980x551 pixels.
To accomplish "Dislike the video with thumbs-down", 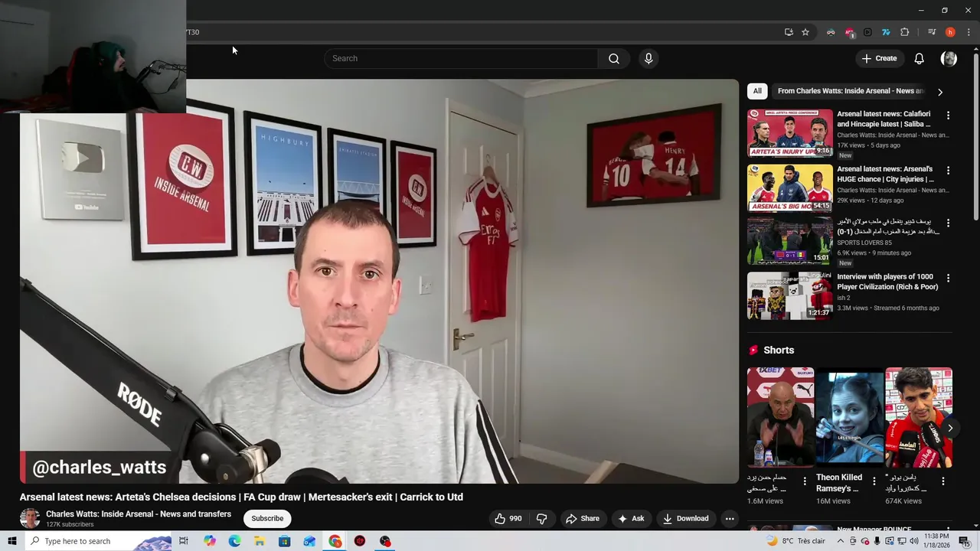I will click(542, 519).
